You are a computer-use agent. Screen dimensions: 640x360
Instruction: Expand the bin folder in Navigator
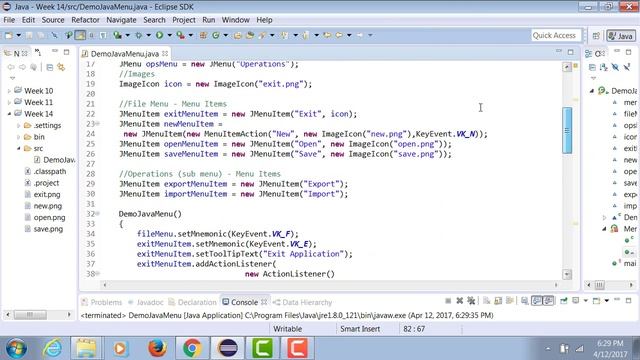coord(19,137)
